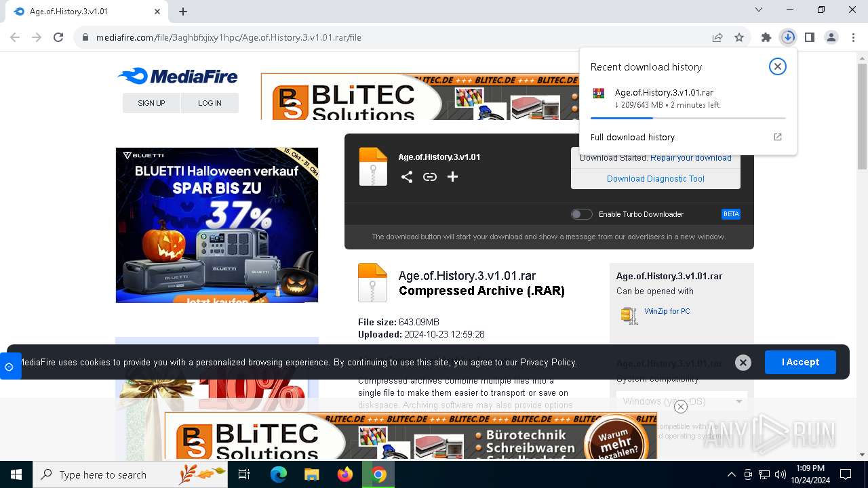This screenshot has width=868, height=488.
Task: Click the volume icon in system tray
Action: click(780, 474)
